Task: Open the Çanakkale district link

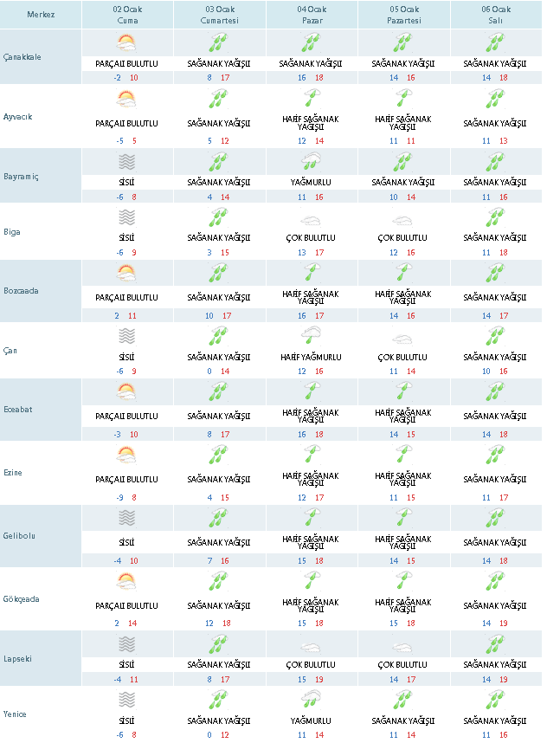Action: pos(22,57)
